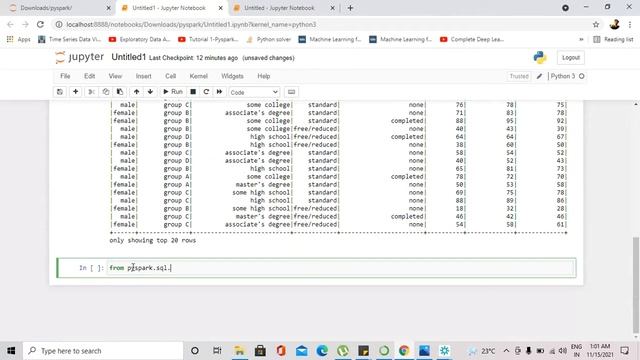Click the Python 3 kernel status circle
The height and width of the screenshot is (360, 640).
[582, 76]
